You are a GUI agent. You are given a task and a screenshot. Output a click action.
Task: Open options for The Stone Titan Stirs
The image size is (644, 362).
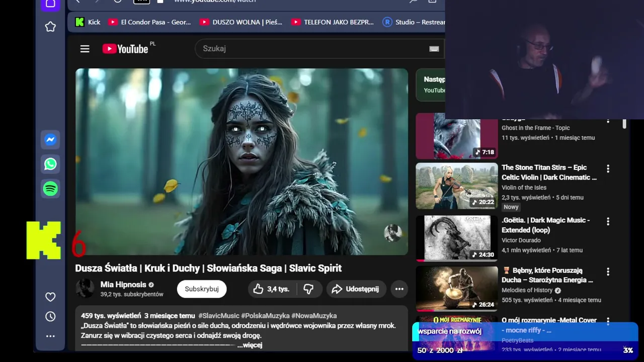[x=608, y=169]
